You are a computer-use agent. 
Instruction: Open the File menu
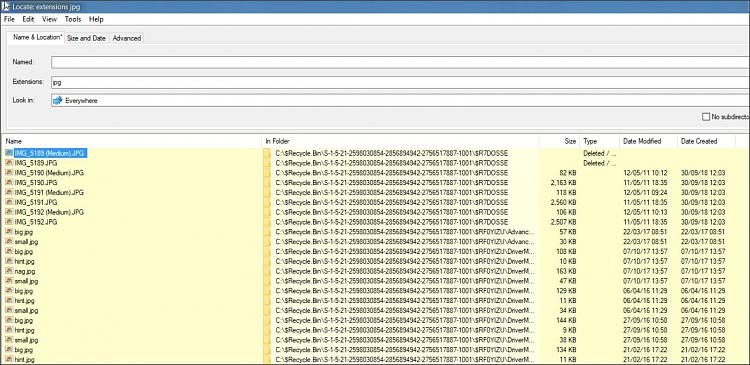(x=9, y=19)
